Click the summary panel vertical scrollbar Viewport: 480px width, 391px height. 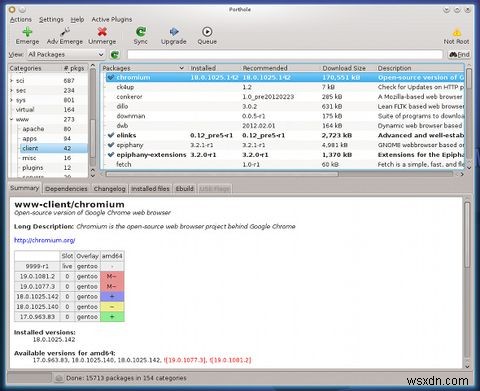(x=467, y=234)
